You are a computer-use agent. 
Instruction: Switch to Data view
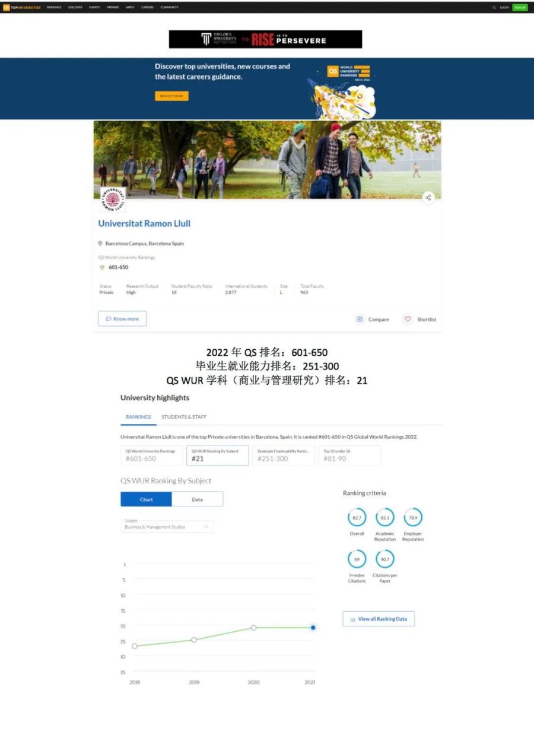click(x=198, y=499)
